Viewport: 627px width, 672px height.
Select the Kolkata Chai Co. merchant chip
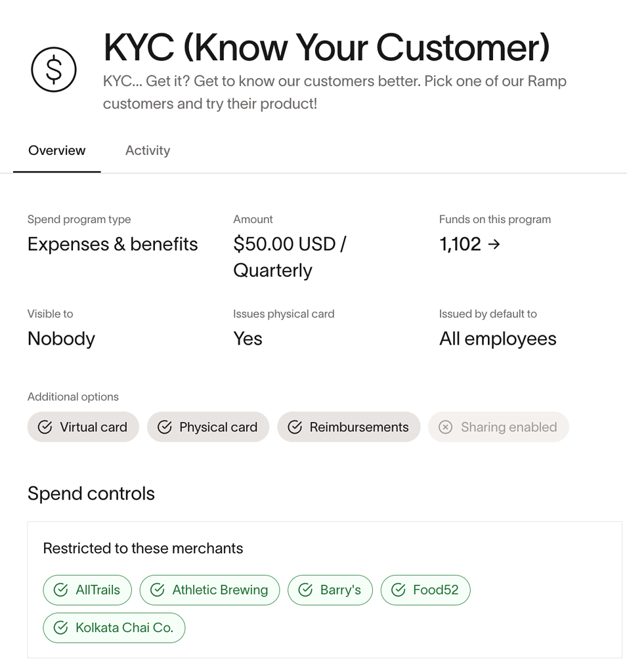pyautogui.click(x=114, y=627)
